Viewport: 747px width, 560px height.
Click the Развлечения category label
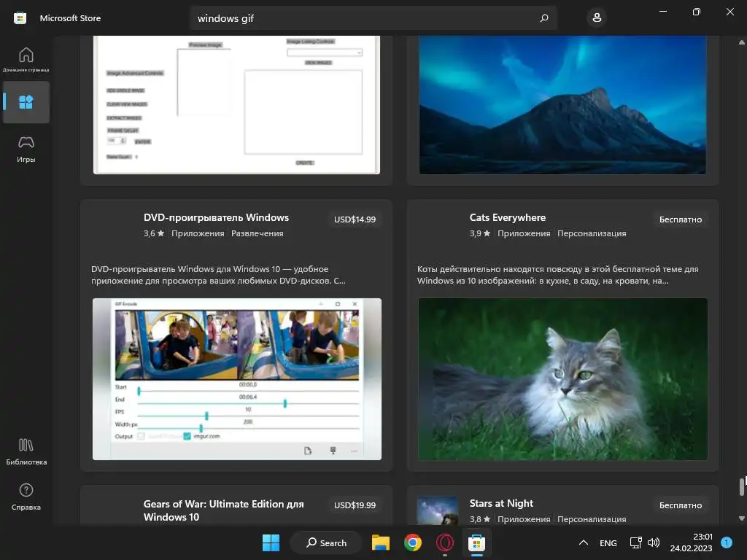pyautogui.click(x=258, y=233)
